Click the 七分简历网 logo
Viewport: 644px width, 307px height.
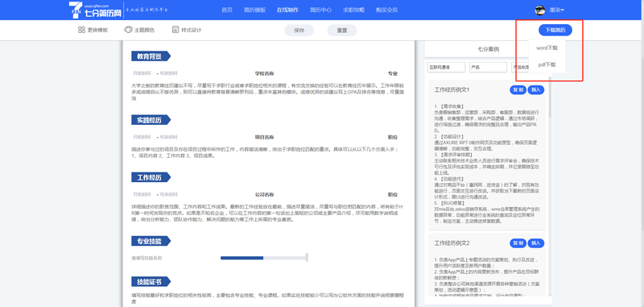[x=96, y=10]
